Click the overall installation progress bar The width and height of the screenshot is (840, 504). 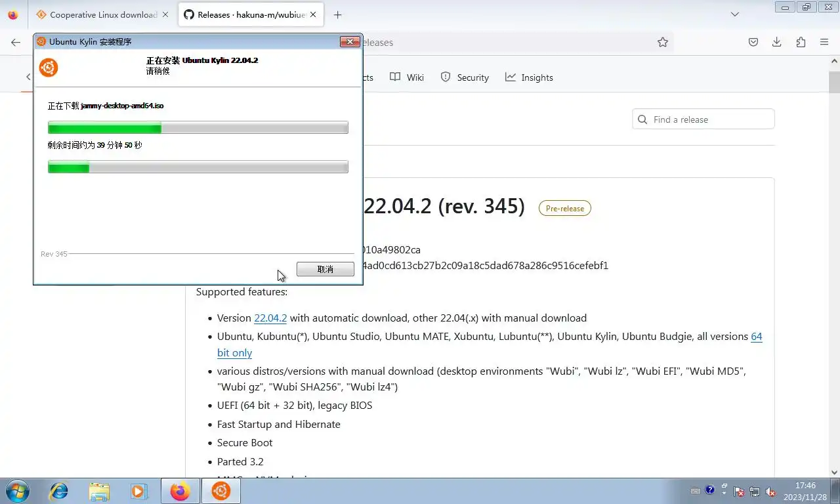tap(198, 167)
